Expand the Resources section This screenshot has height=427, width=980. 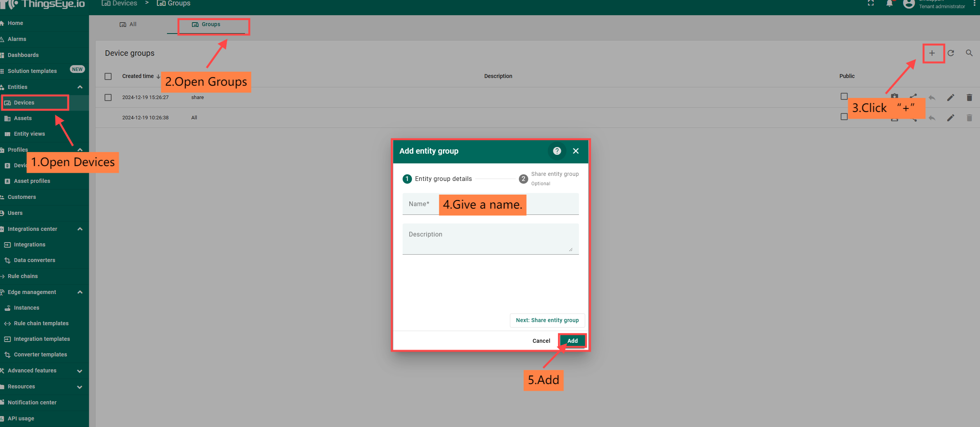pyautogui.click(x=80, y=387)
